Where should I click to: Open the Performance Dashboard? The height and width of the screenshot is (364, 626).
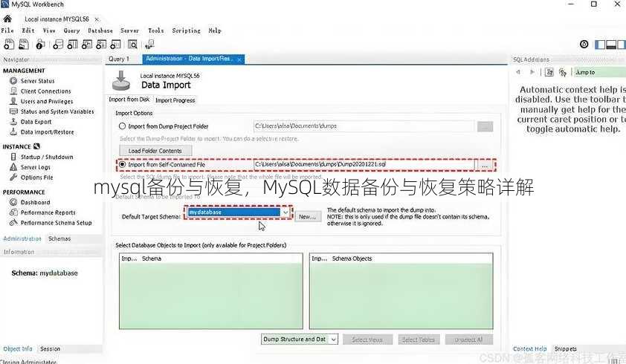pos(35,202)
